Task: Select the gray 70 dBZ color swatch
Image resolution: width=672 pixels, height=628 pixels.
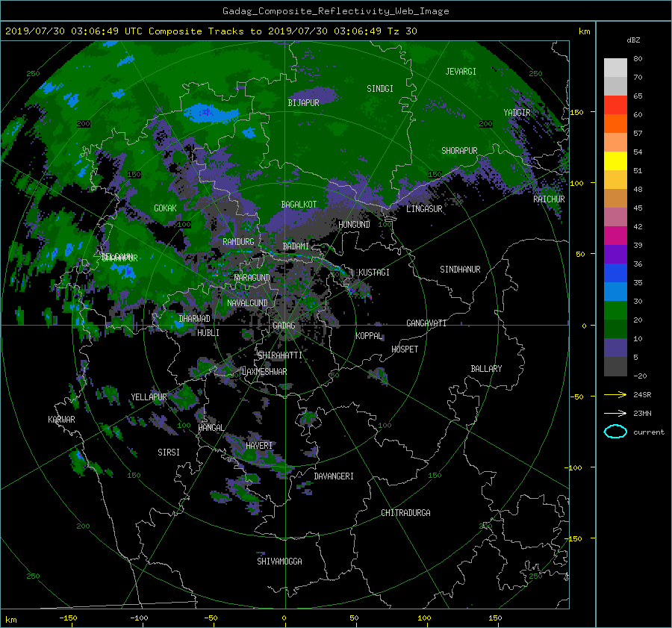Action: point(615,68)
